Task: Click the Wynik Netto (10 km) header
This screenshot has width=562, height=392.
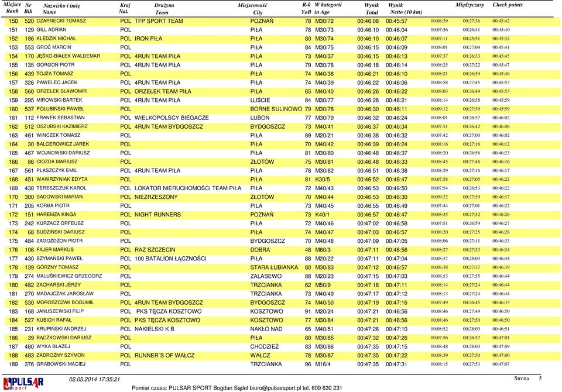Action: click(x=405, y=9)
